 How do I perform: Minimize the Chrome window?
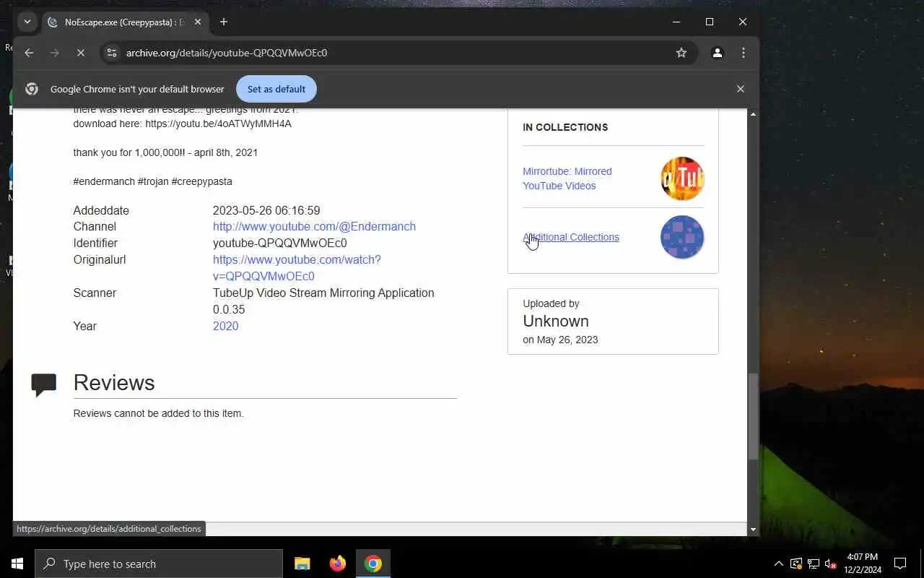click(676, 22)
